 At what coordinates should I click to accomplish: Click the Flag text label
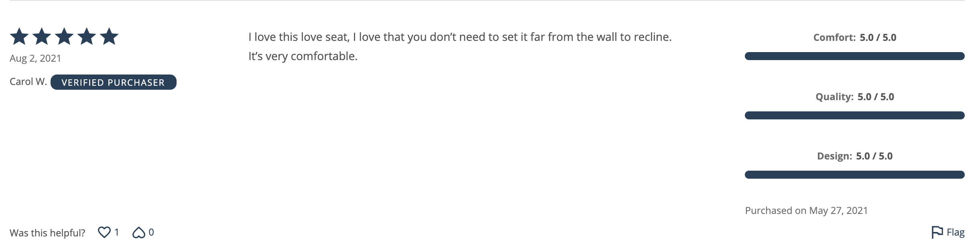pyautogui.click(x=956, y=232)
